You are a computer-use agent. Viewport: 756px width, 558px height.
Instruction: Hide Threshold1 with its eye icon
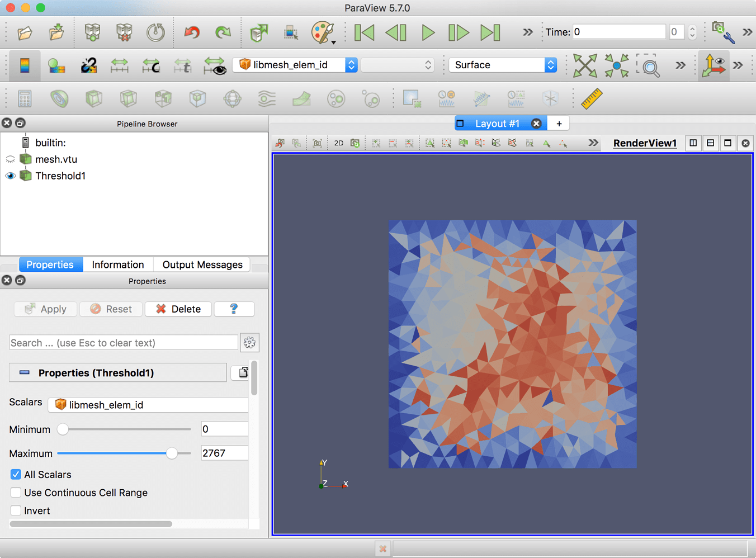(10, 176)
